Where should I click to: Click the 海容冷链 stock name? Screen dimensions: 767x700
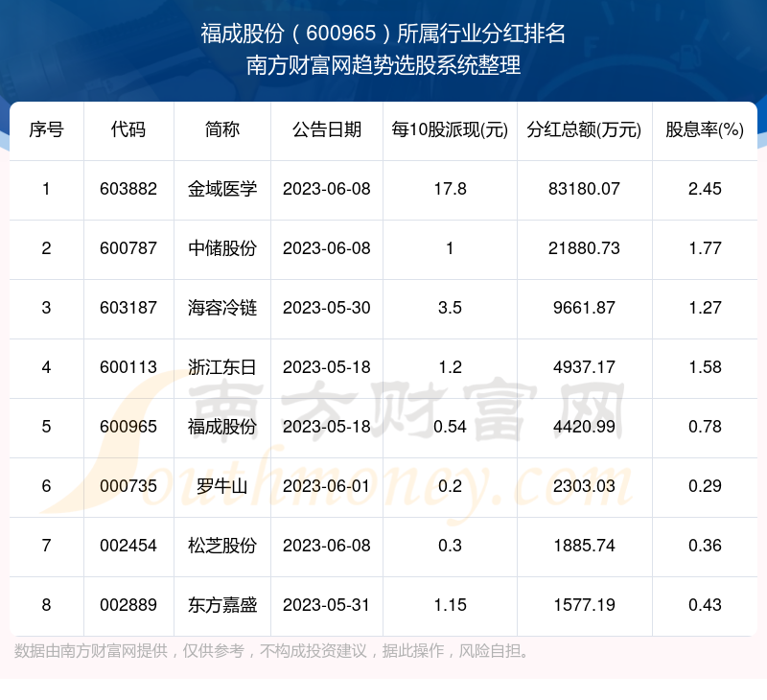point(222,308)
